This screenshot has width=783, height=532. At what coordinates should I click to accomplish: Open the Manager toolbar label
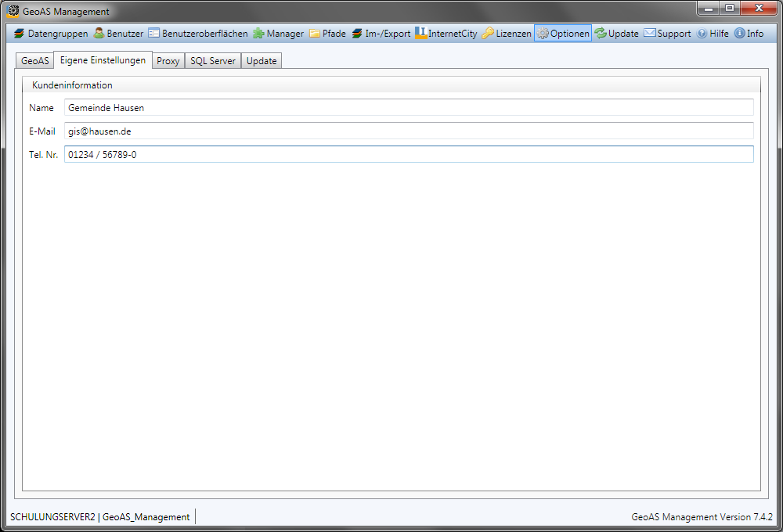[x=285, y=34]
